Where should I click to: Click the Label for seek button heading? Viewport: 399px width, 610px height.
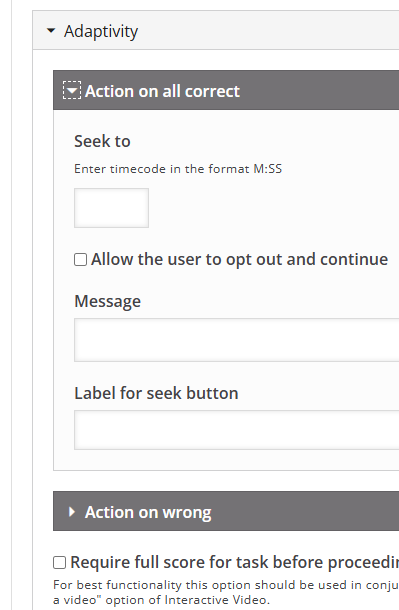point(156,393)
